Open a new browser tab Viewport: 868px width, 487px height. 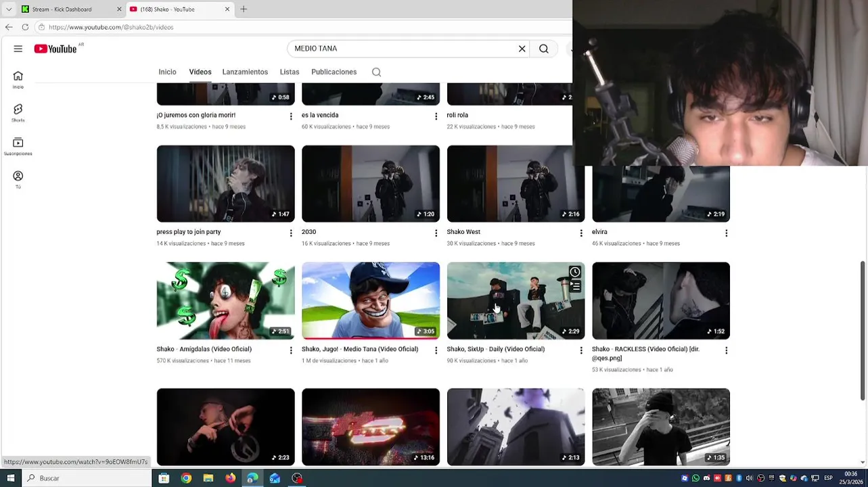[244, 9]
